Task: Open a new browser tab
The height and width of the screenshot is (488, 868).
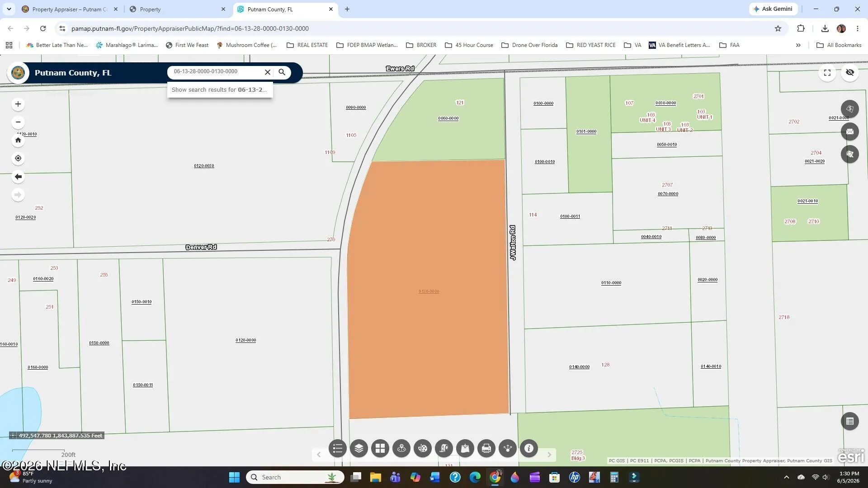Action: coord(347,9)
